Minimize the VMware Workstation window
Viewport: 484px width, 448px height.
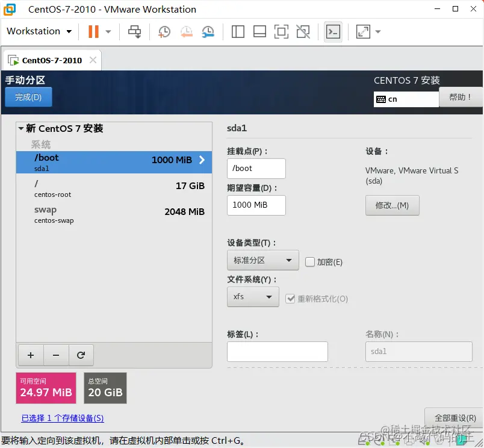coord(437,9)
